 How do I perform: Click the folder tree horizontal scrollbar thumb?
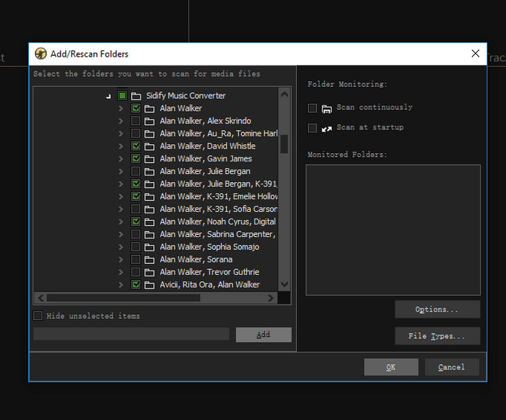click(x=124, y=298)
